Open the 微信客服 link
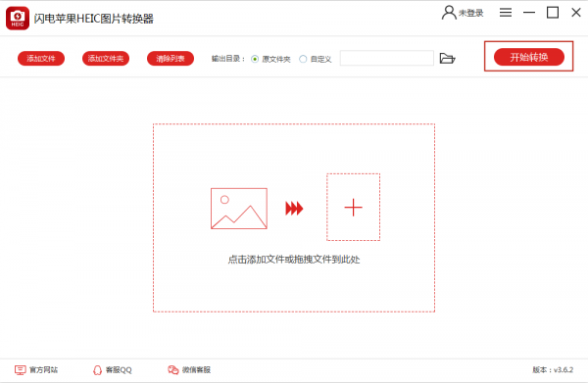588x383 pixels. click(x=196, y=370)
